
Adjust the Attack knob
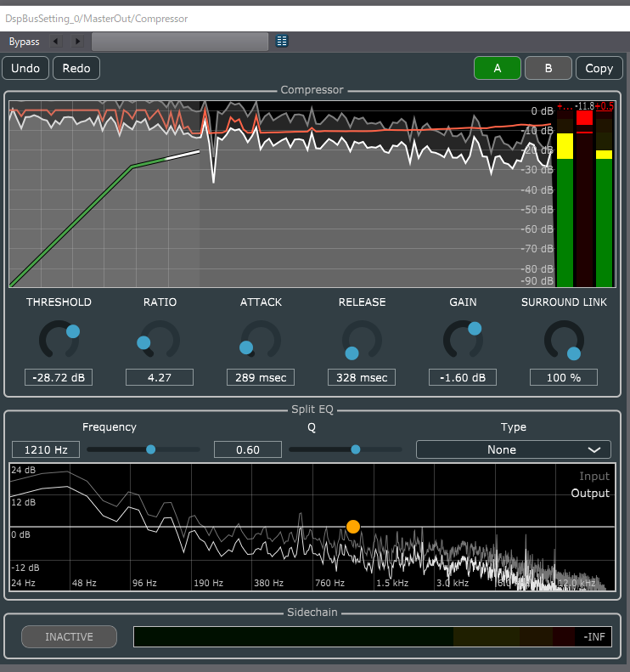261,340
